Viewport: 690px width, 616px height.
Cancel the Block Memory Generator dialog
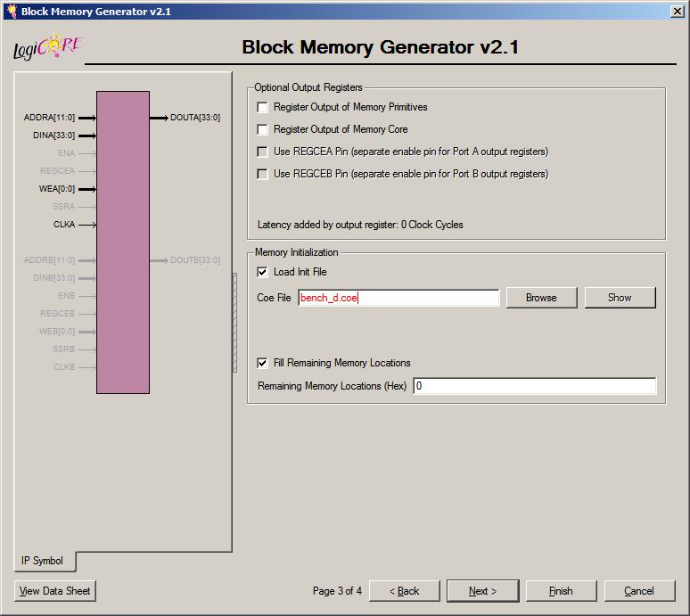[x=639, y=591]
